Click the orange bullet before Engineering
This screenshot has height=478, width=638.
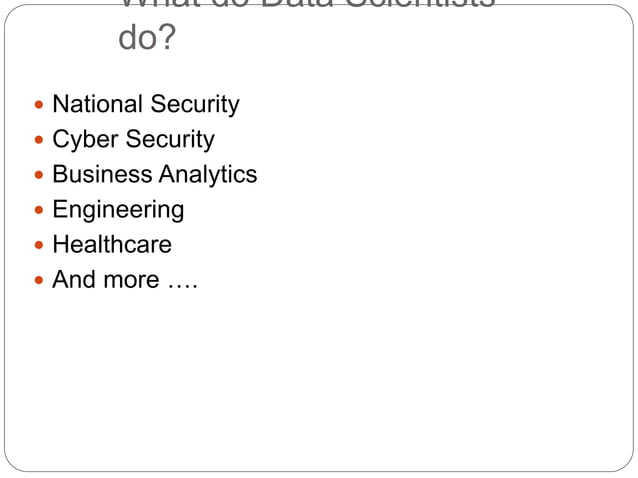39,210
